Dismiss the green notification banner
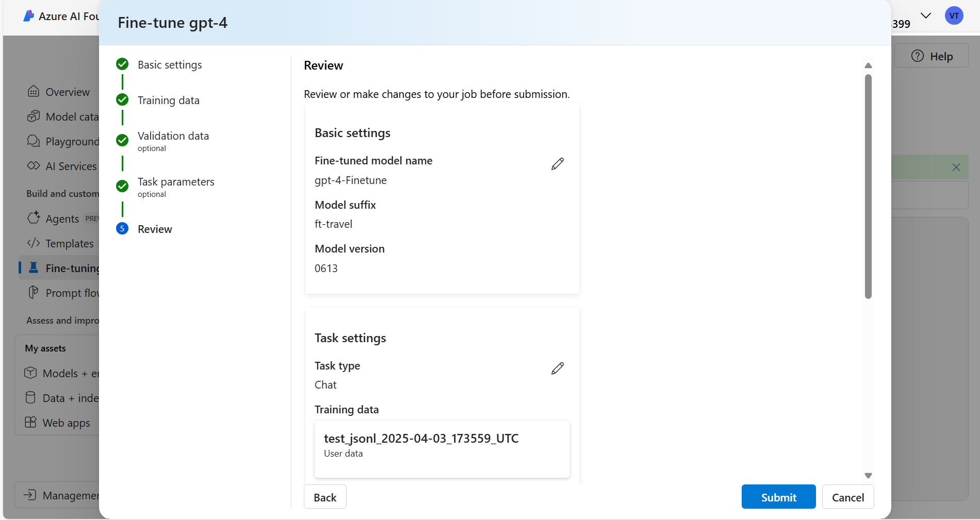The height and width of the screenshot is (520, 980). point(956,167)
